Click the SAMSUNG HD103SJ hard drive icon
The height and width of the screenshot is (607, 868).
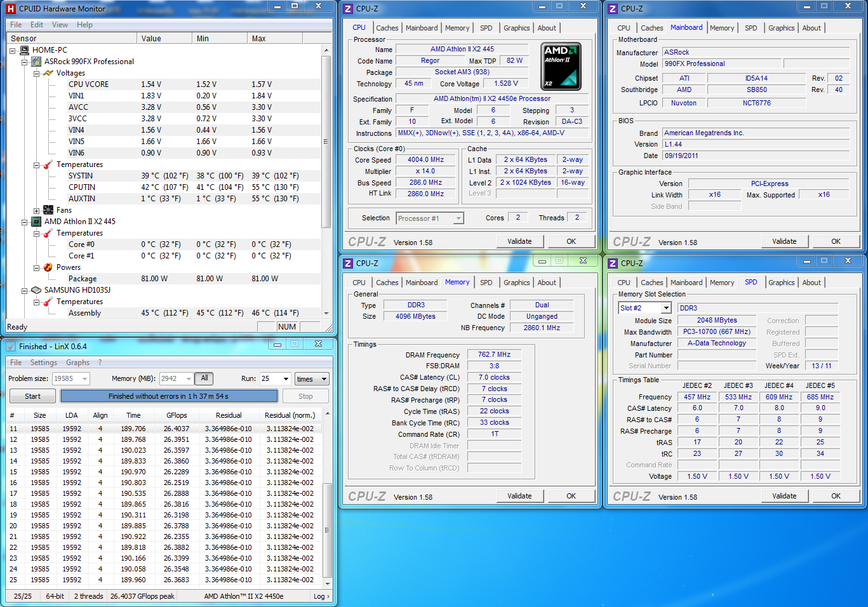(x=36, y=290)
